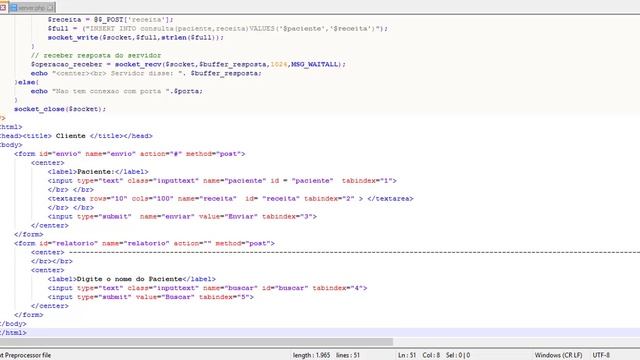Click the closing </body> tag line
Screen dimensions: 640x360
tap(13, 324)
